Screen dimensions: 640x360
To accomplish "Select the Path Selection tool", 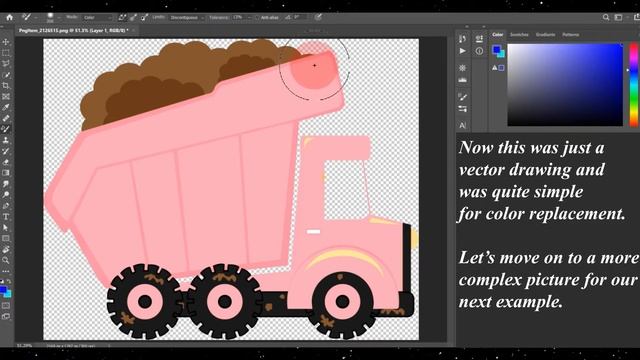I will [6, 227].
